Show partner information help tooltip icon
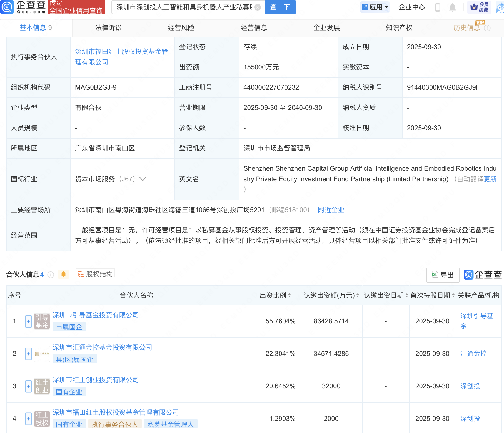This screenshot has height=433, width=504. click(51, 275)
